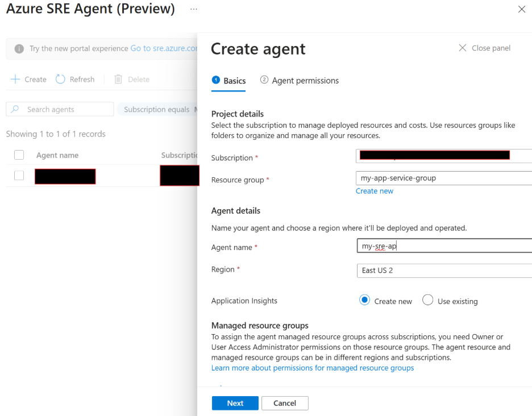
Task: Click the info icon in banner
Action: pos(19,49)
